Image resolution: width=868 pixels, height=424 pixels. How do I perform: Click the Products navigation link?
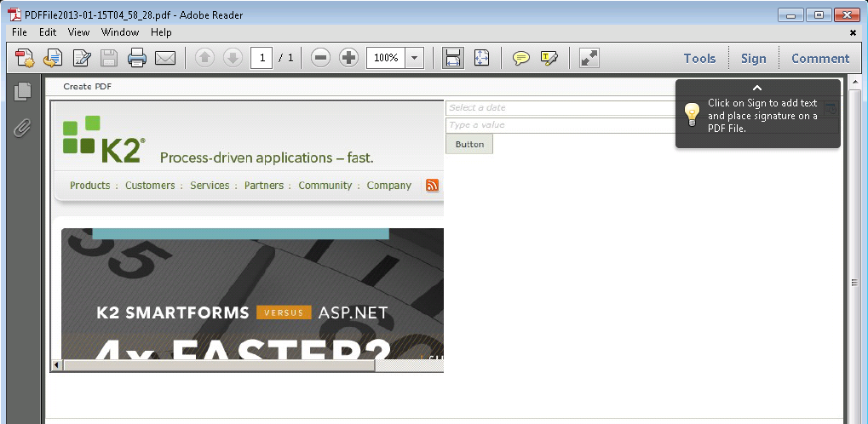pos(89,186)
